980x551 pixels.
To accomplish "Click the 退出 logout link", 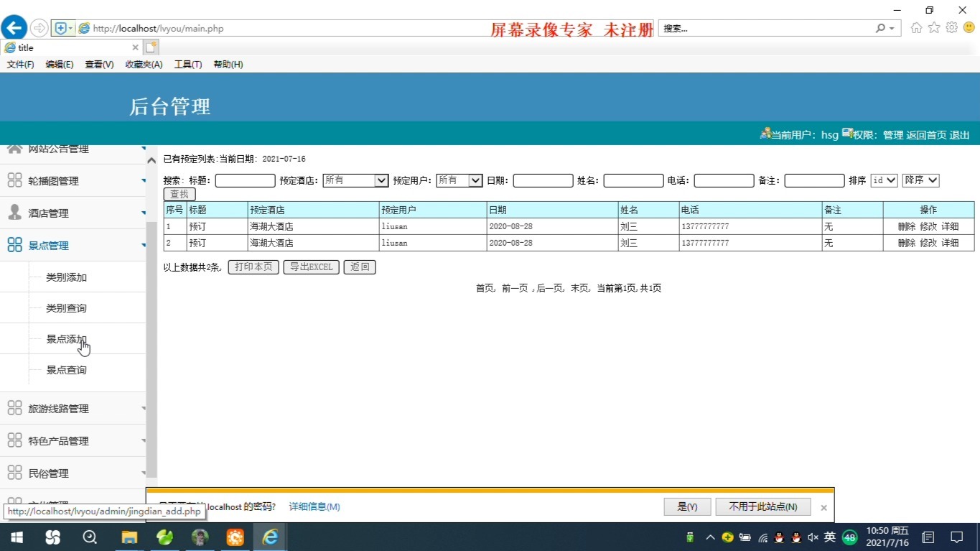I will click(959, 135).
